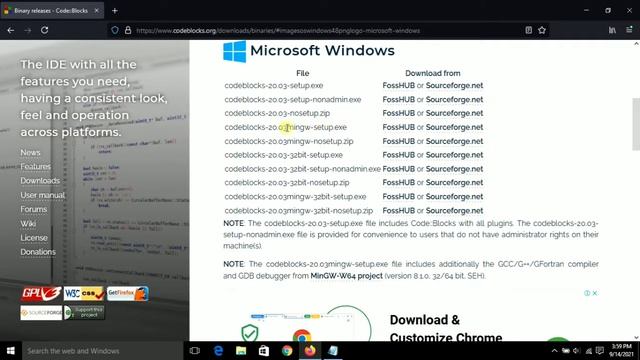Reload the page with the refresh icon
Viewport: 640px width, 360px height.
44,30
